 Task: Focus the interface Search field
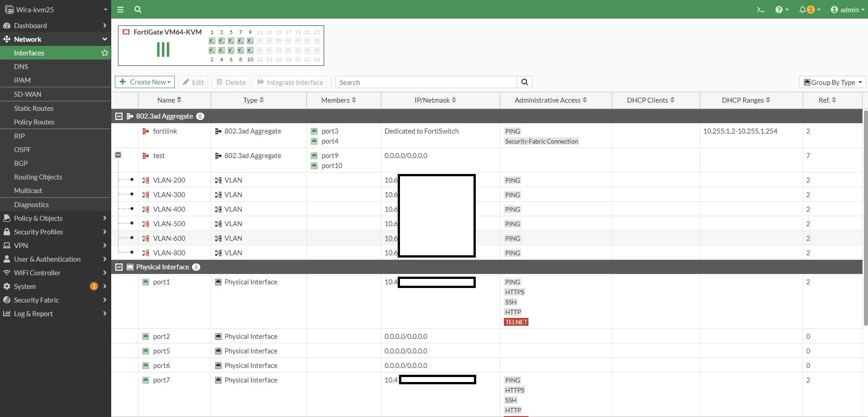426,82
